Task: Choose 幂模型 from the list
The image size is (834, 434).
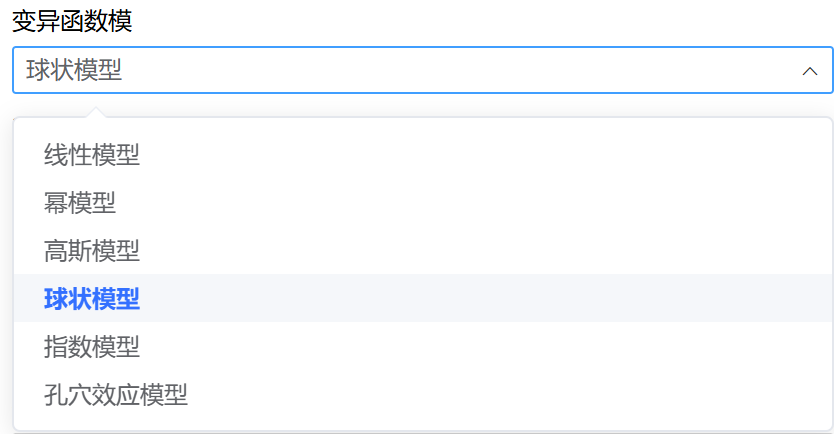Action: pos(80,203)
